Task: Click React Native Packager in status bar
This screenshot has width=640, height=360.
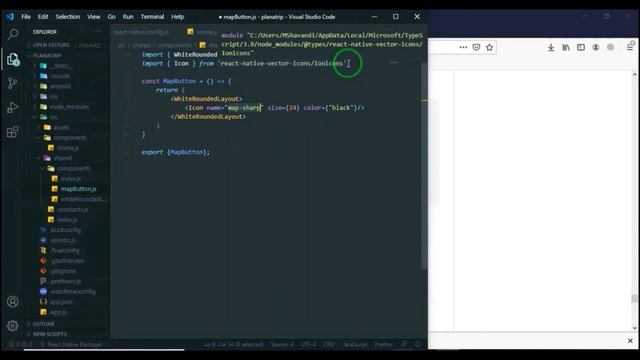Action: (x=71, y=344)
